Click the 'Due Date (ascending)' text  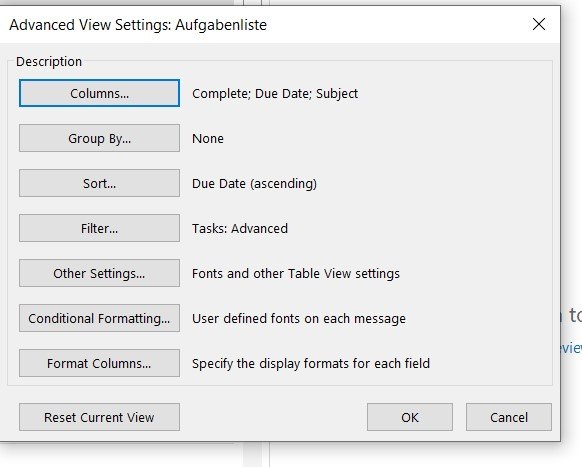pyautogui.click(x=254, y=183)
